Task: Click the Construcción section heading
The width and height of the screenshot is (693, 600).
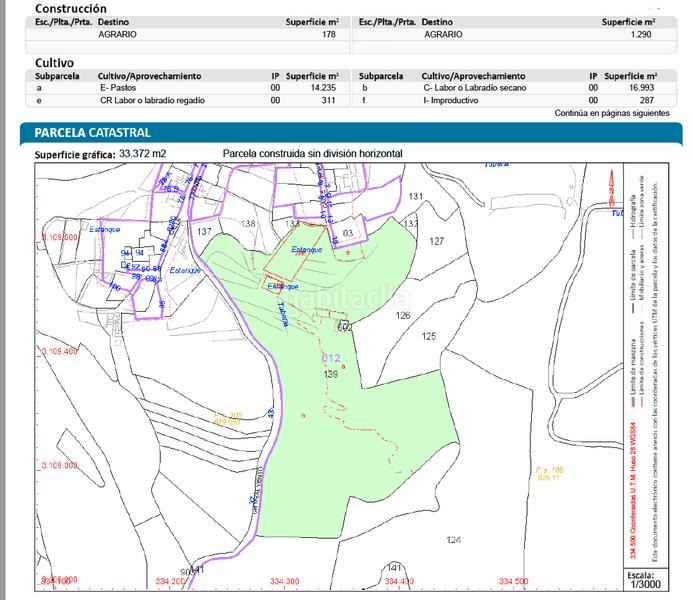Action: point(71,8)
